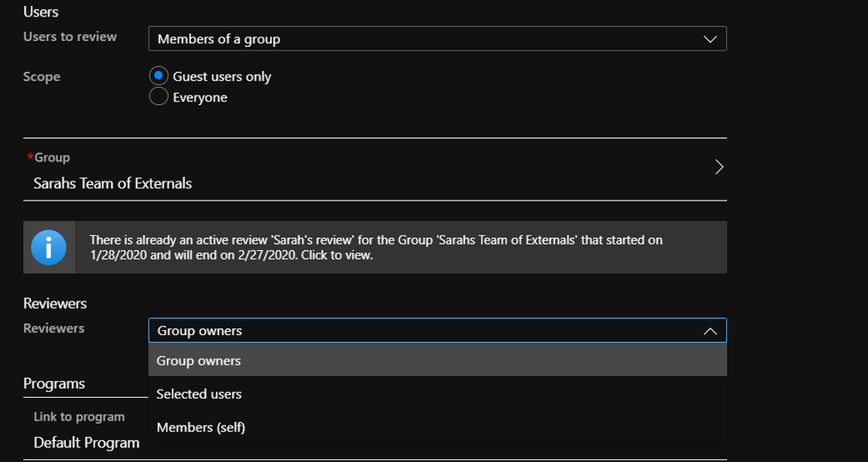The height and width of the screenshot is (462, 868).
Task: Collapse the Reviewers dropdown using its up arrow
Action: [x=710, y=331]
